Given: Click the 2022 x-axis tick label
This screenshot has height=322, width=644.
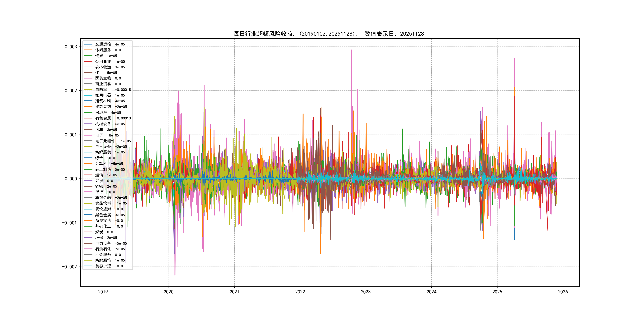Looking at the screenshot, I should tap(300, 292).
